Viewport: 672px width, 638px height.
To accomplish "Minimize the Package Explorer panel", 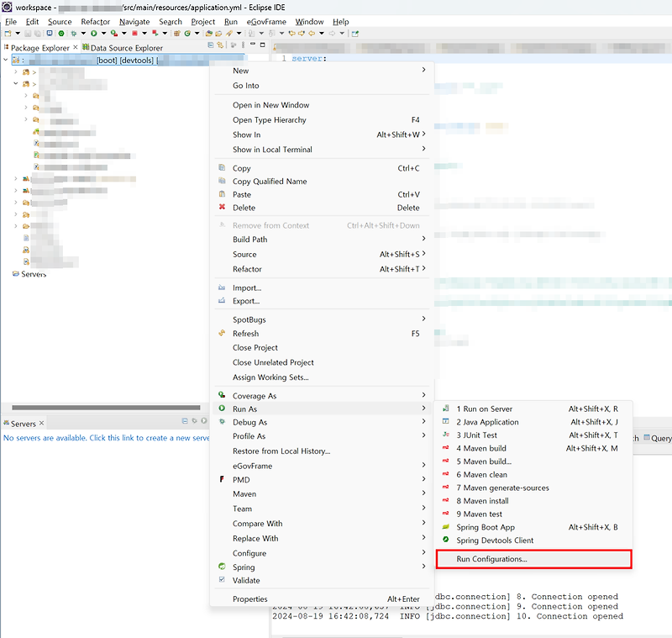I will tap(253, 45).
